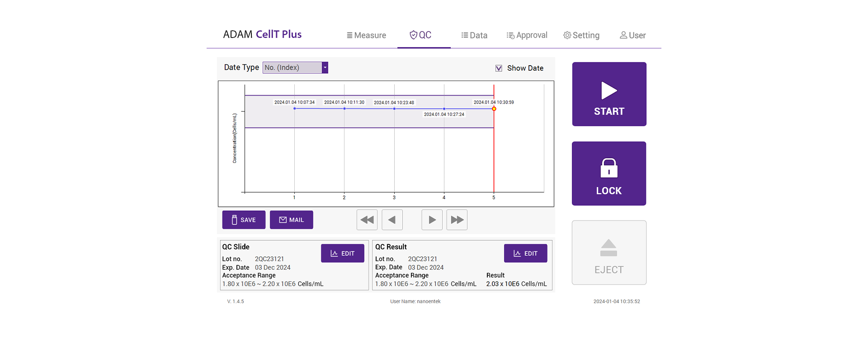Image resolution: width=868 pixels, height=338 pixels.
Task: Click the LOCK padlock button
Action: pos(609,174)
